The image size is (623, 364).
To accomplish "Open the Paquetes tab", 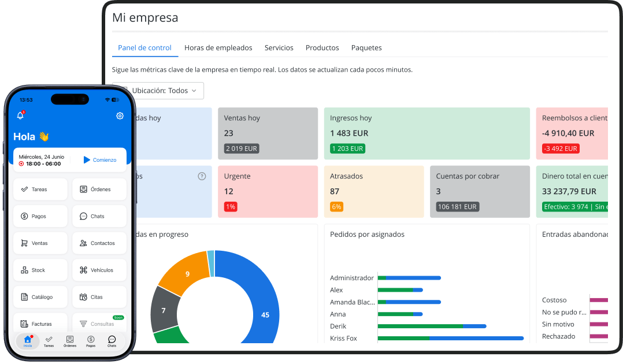I will pyautogui.click(x=366, y=48).
